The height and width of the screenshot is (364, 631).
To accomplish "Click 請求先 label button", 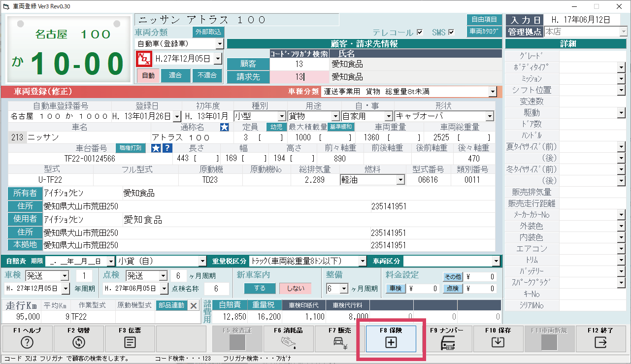I will pos(248,77).
